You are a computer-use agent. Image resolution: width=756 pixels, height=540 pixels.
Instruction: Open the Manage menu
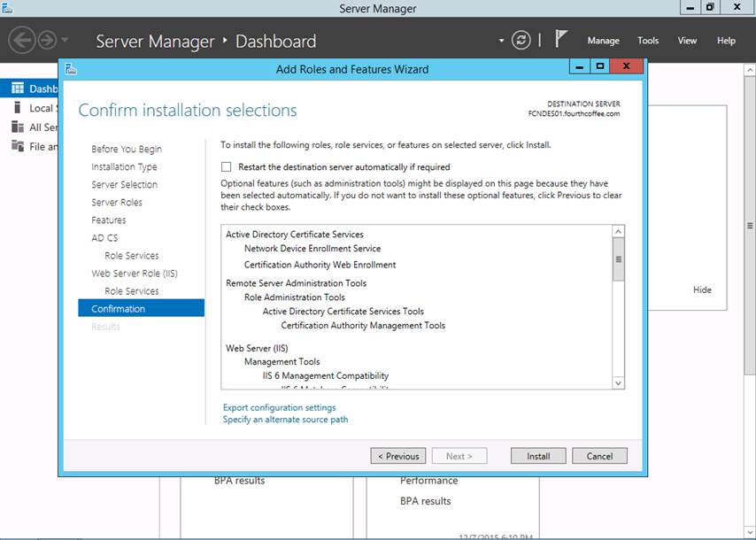point(603,41)
